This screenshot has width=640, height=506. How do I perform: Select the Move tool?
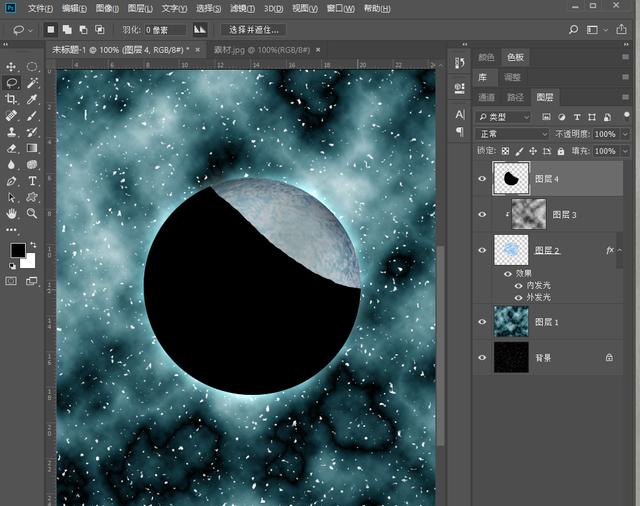[12, 67]
